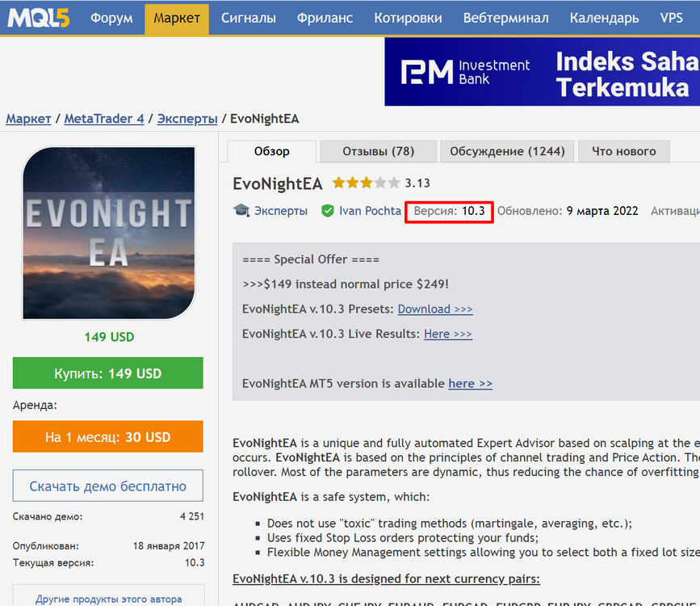Screen dimensions: 700x606
Task: Click the 149 USD price text
Action: 109,337
